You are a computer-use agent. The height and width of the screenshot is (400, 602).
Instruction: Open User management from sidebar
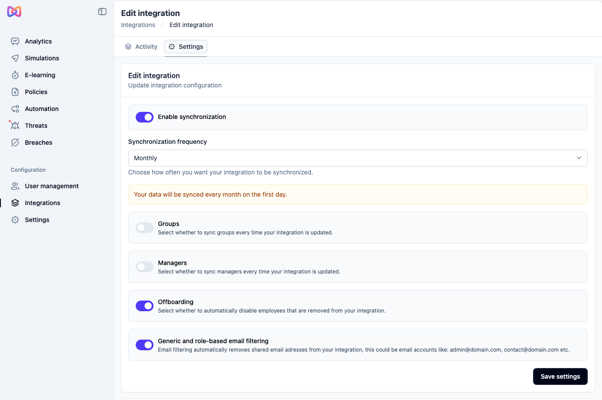(51, 186)
